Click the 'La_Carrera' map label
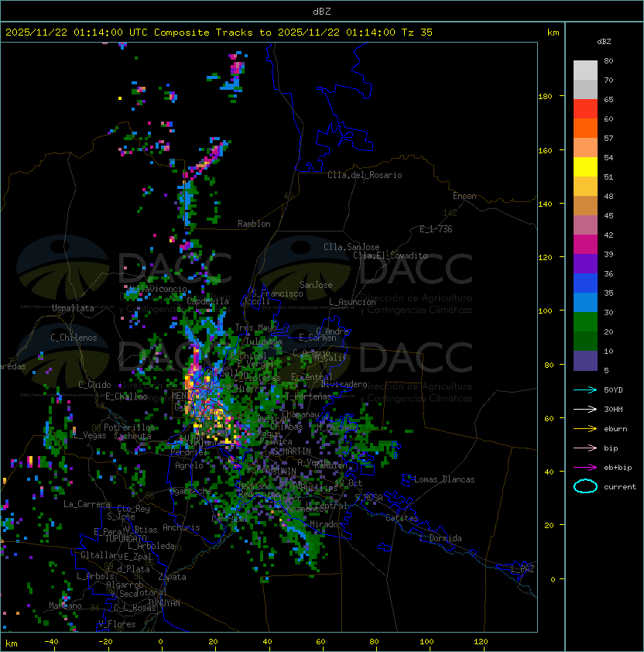644x652 pixels. 87,504
